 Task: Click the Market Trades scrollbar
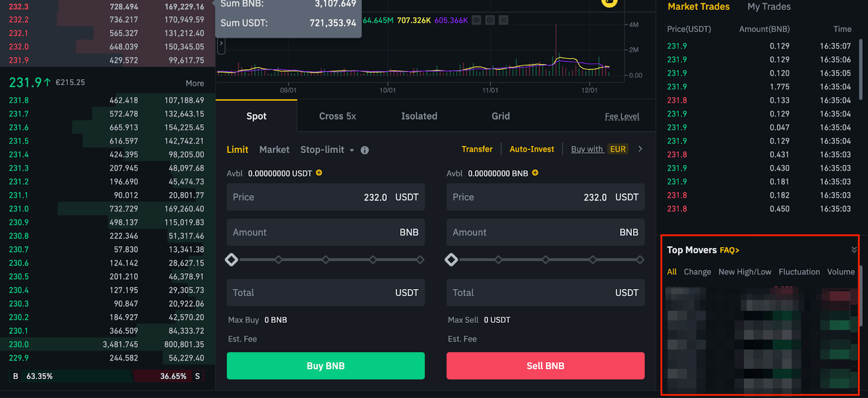(861, 69)
